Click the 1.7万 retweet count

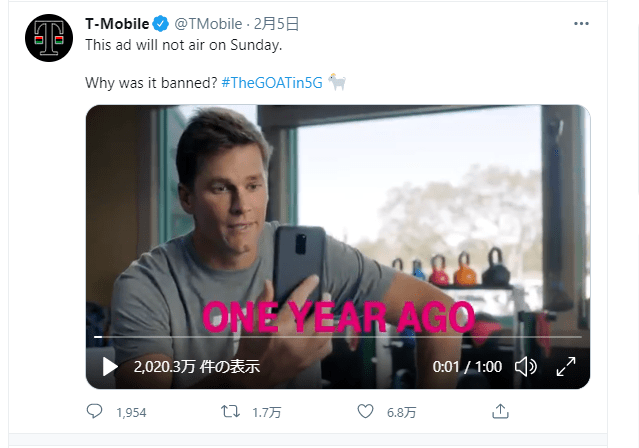[267, 413]
